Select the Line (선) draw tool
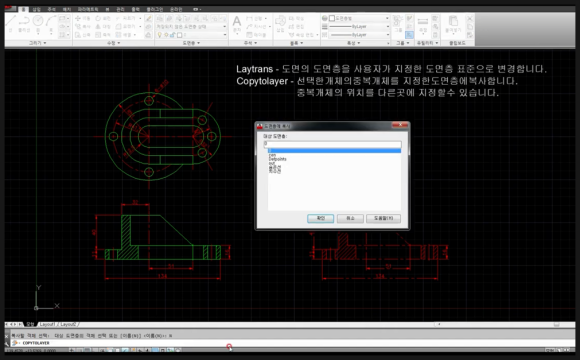Viewport: 580px width, 360px height. click(11, 23)
